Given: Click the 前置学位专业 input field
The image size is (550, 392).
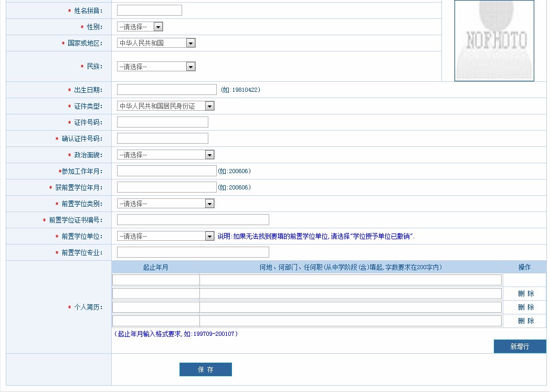Looking at the screenshot, I should point(193,252).
